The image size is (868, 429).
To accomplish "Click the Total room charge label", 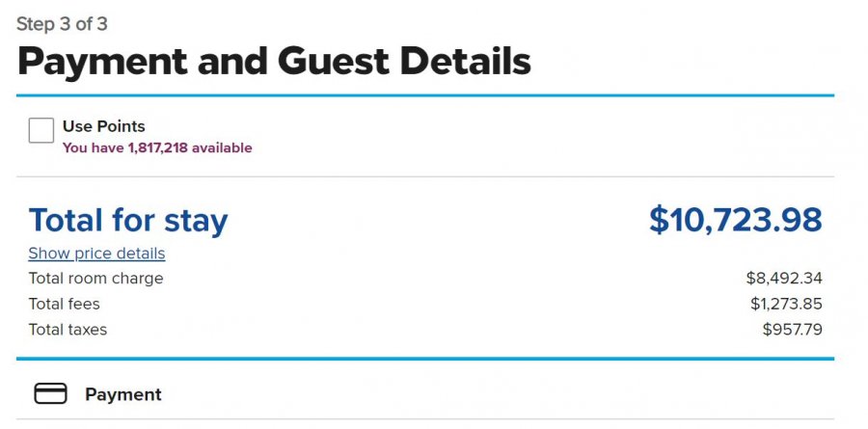I will pos(95,279).
